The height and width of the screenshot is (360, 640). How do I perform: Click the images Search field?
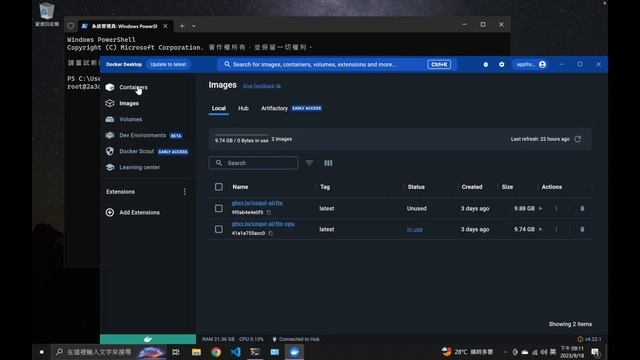click(253, 163)
